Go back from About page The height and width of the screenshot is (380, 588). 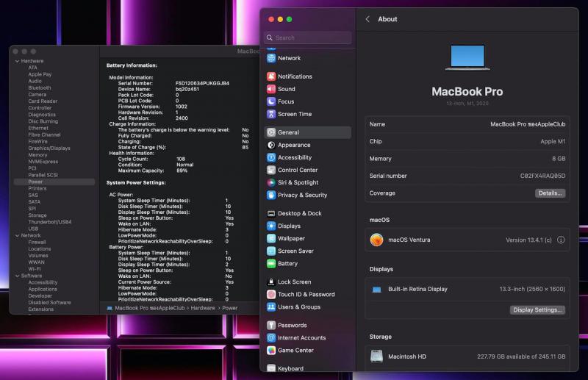pos(367,19)
